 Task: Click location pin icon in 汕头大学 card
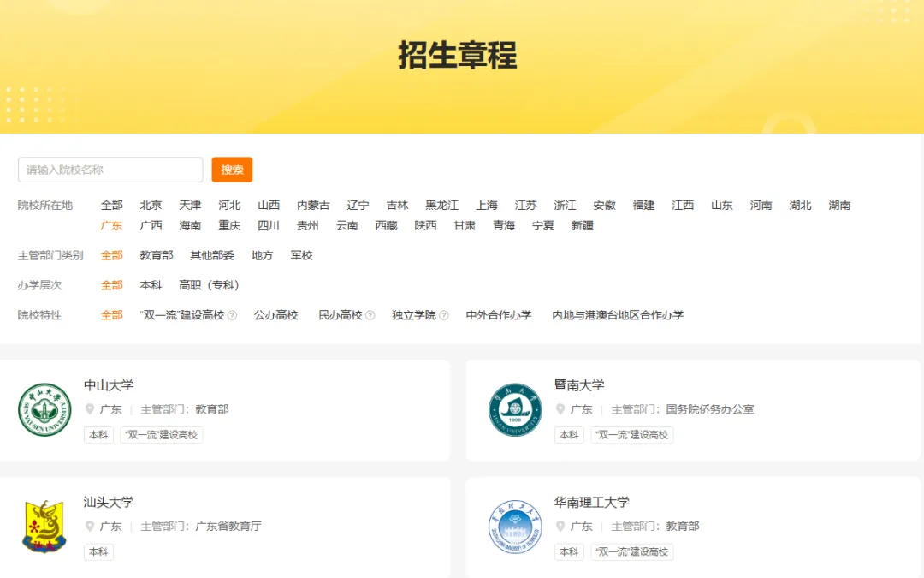tap(90, 526)
